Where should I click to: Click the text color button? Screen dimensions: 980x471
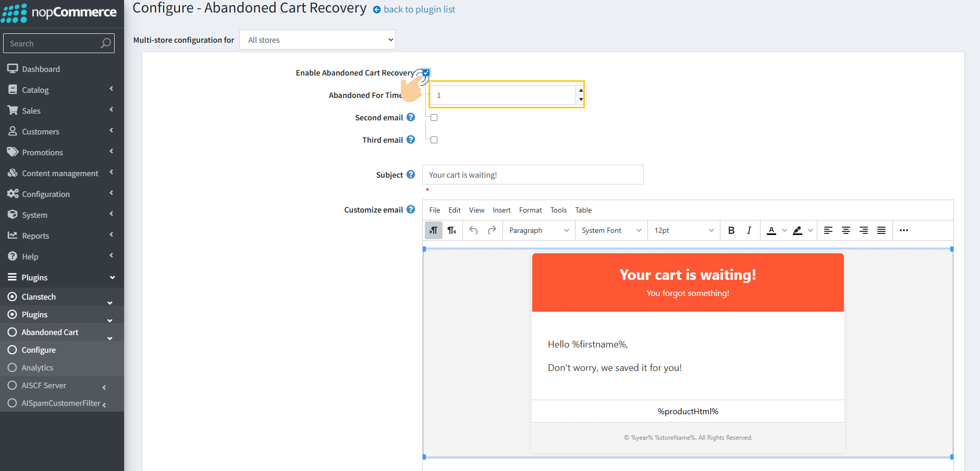pos(771,230)
